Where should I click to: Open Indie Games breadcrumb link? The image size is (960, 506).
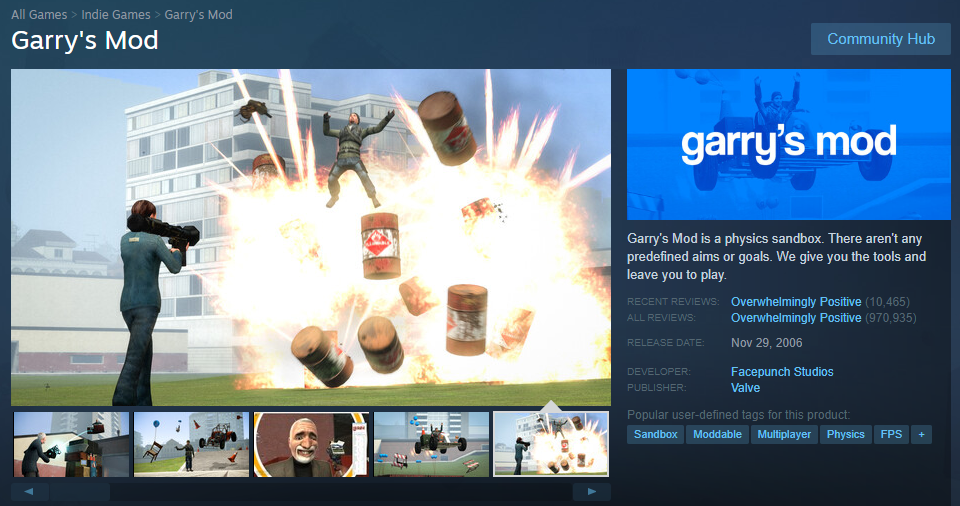click(x=116, y=15)
